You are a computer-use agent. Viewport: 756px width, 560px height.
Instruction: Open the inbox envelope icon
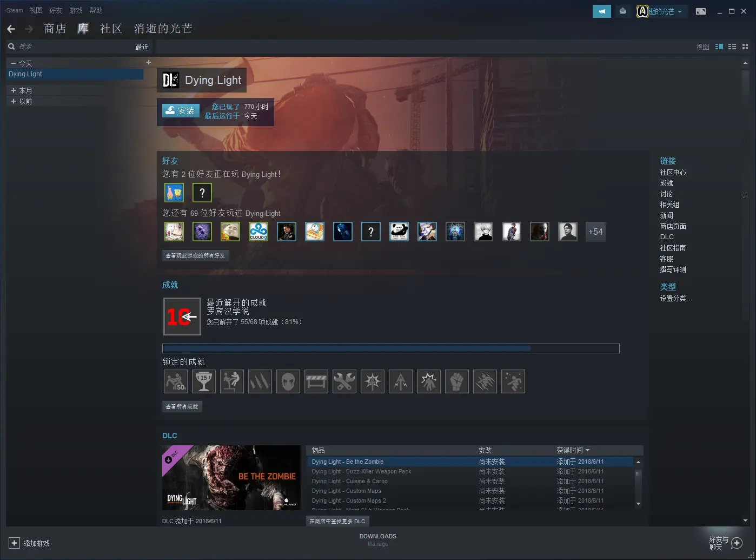point(623,11)
